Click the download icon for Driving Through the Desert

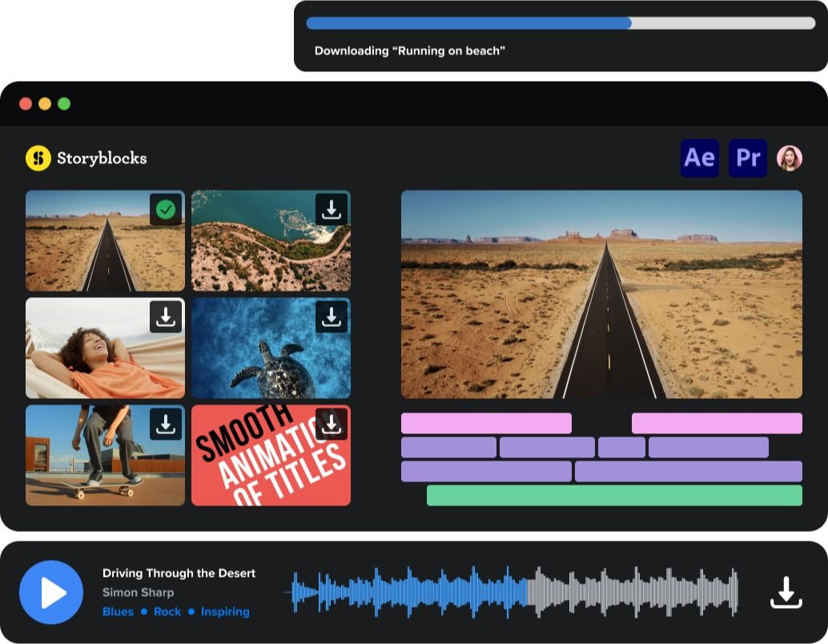(786, 593)
